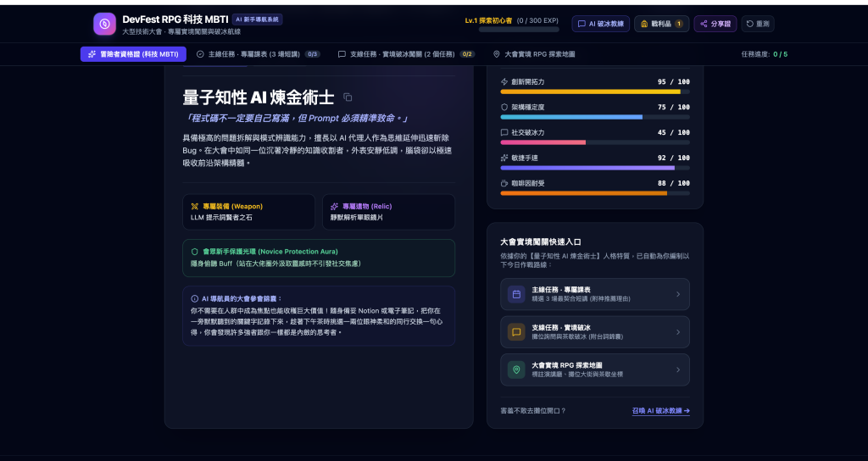868x461 pixels.
Task: Click the chat bubble icon beside 社交破冰力
Action: 504,133
